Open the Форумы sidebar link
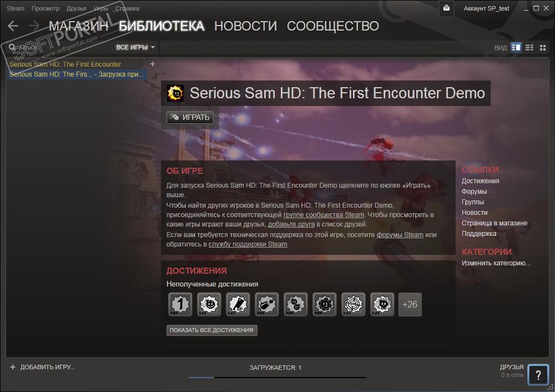Screen dimensions: 555x392 pyautogui.click(x=474, y=192)
